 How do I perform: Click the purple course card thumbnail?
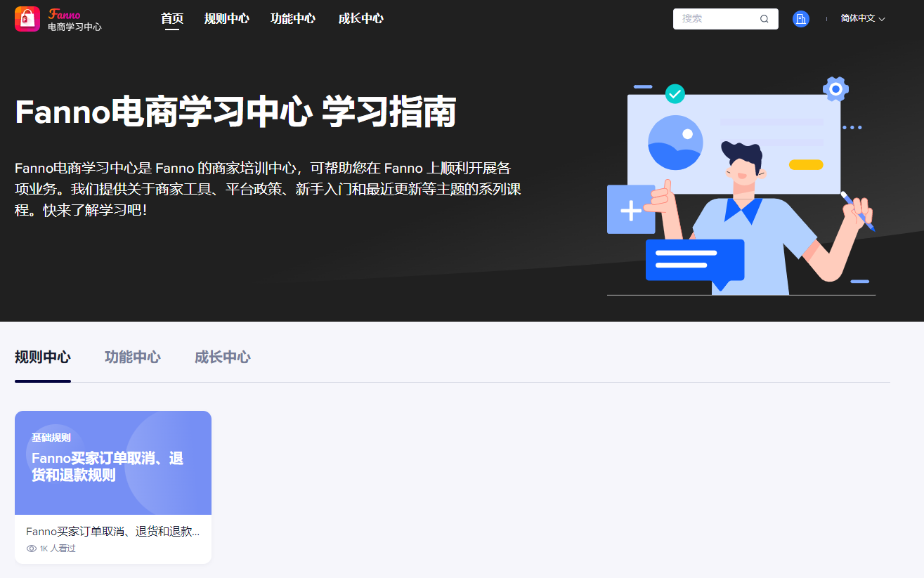pyautogui.click(x=112, y=462)
